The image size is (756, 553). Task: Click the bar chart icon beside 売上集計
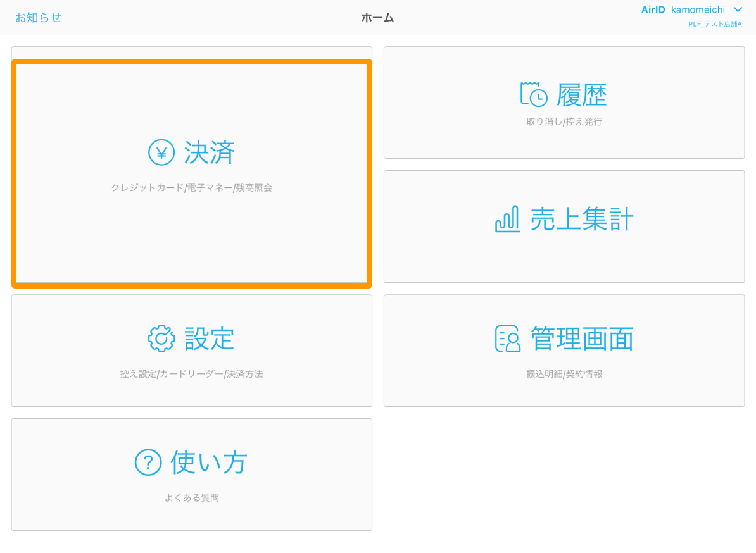coord(508,219)
